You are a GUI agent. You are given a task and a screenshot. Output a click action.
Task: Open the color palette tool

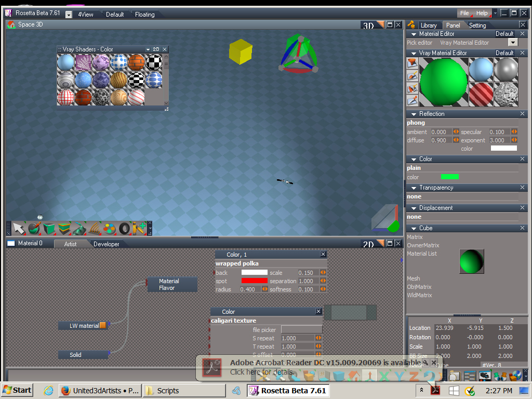pos(109,229)
